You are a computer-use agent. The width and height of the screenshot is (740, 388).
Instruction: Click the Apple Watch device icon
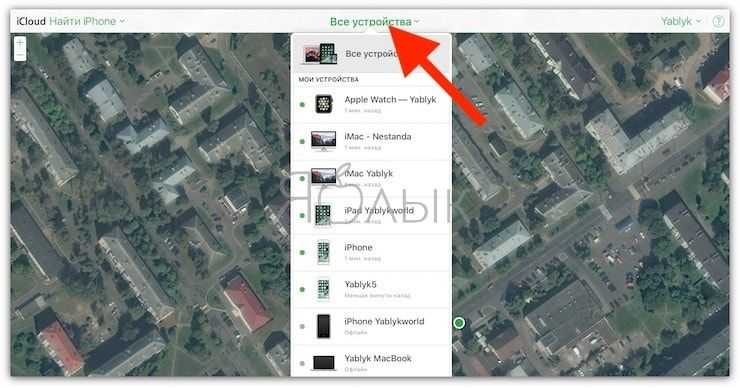tap(323, 103)
